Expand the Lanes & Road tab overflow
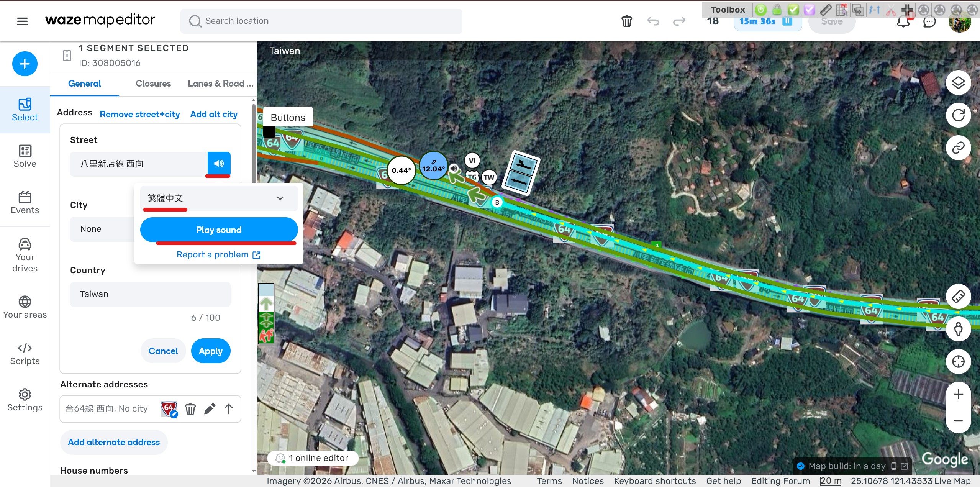Viewport: 980px width, 487px height. tap(221, 84)
